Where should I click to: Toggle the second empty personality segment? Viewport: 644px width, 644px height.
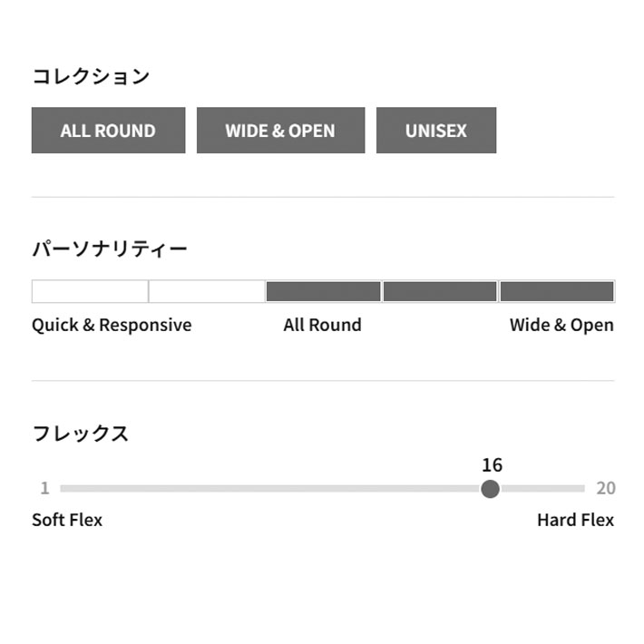click(207, 291)
